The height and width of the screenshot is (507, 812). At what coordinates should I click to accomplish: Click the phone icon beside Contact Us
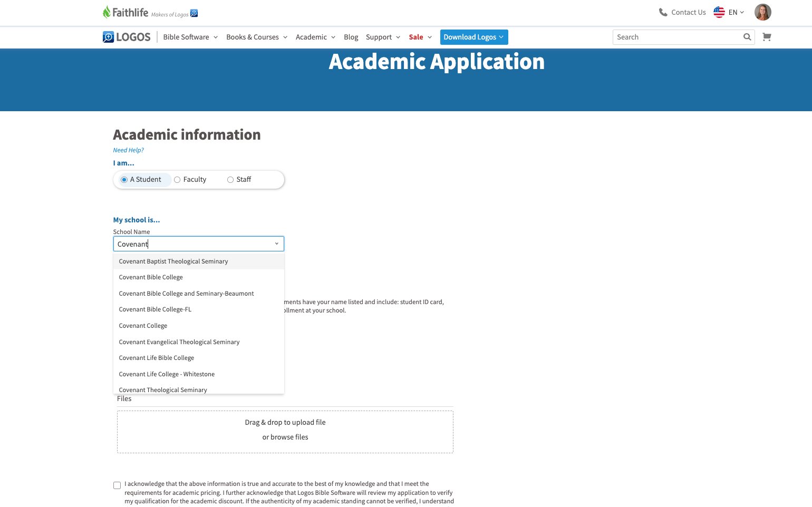pyautogui.click(x=663, y=12)
